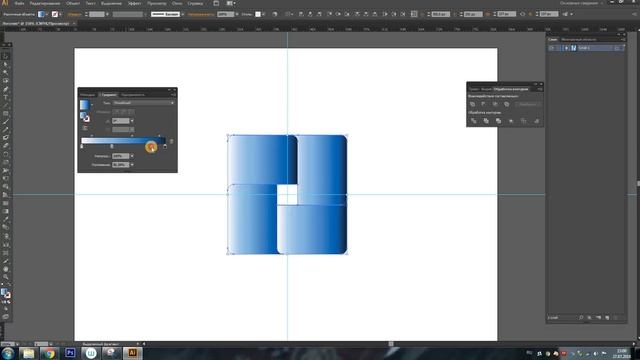Toggle the Fill/Stroke swatch in Gradient panel

(x=85, y=117)
